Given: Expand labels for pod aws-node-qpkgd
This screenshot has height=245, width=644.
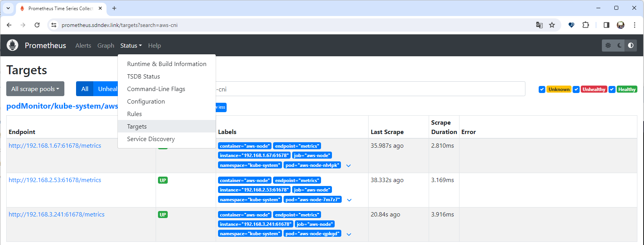Looking at the screenshot, I should (x=349, y=234).
